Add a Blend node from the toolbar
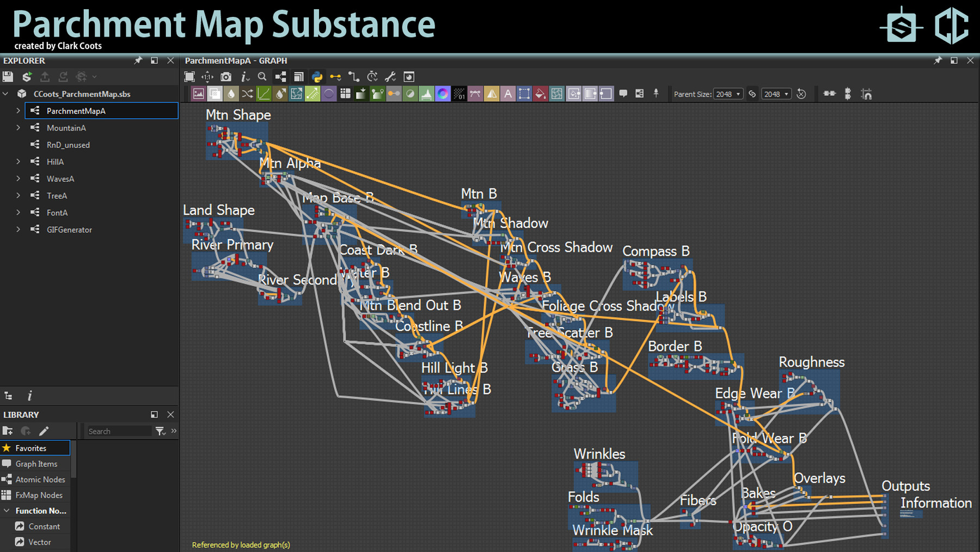Image resolution: width=980 pixels, height=552 pixels. (x=215, y=94)
